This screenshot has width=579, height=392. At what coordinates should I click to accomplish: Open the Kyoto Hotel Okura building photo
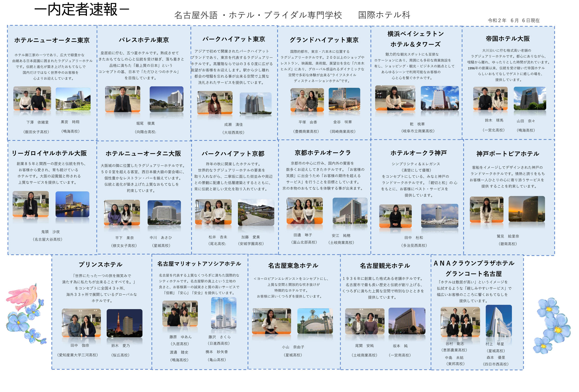coord(350,211)
